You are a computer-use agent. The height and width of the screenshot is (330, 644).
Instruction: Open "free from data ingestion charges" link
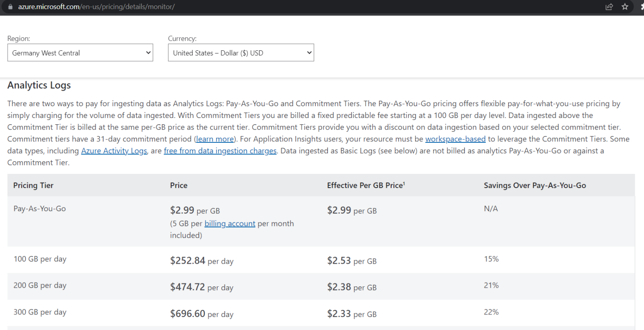coord(220,151)
